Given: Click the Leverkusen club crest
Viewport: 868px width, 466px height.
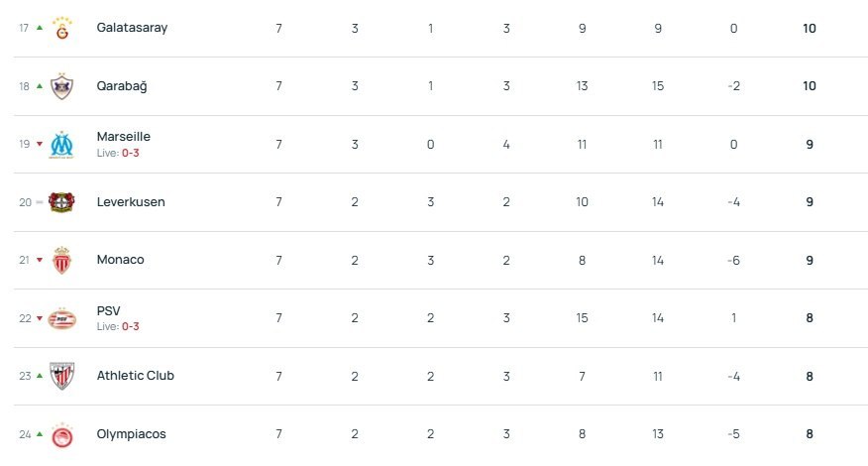Looking at the screenshot, I should (62, 202).
